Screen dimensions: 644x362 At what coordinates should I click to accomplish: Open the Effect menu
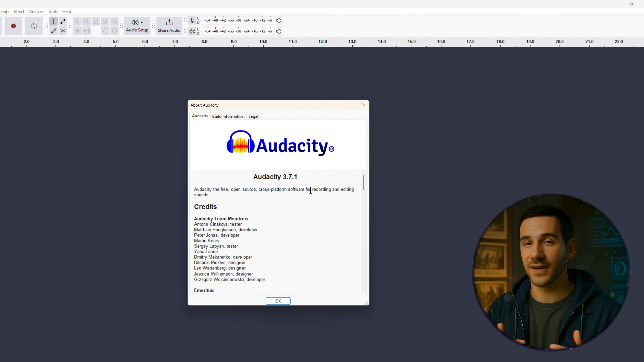tap(19, 11)
